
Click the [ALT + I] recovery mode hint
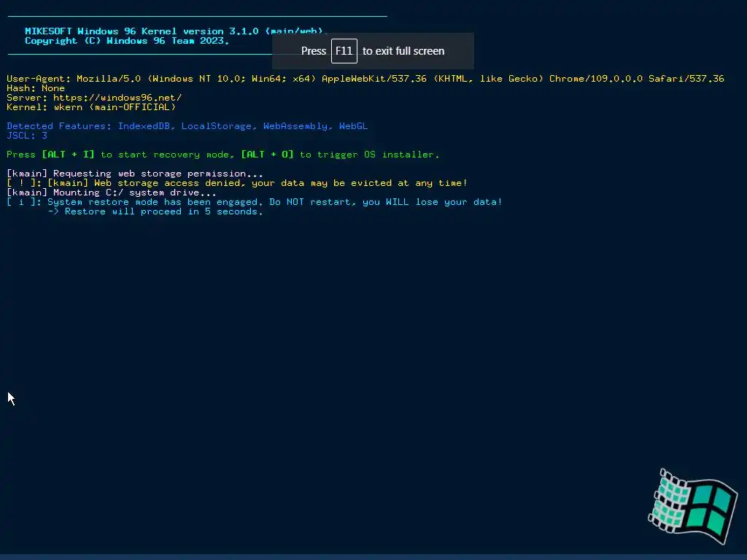pos(68,155)
